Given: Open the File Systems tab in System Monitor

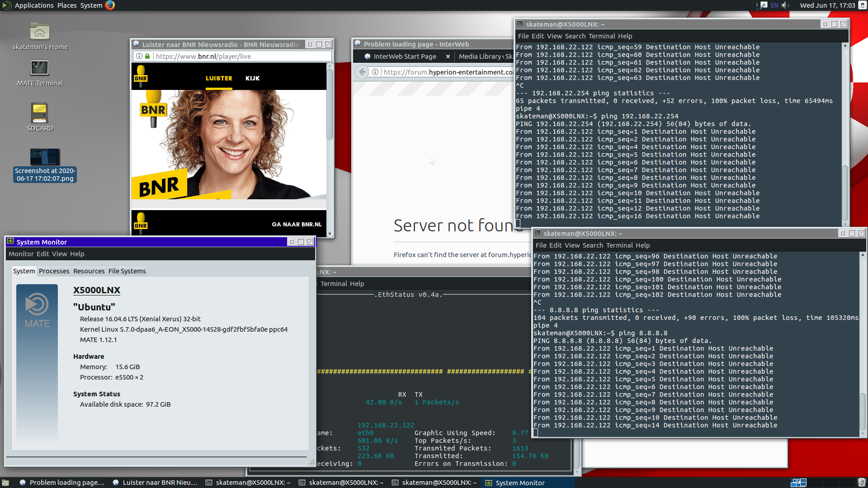Looking at the screenshot, I should coord(127,271).
